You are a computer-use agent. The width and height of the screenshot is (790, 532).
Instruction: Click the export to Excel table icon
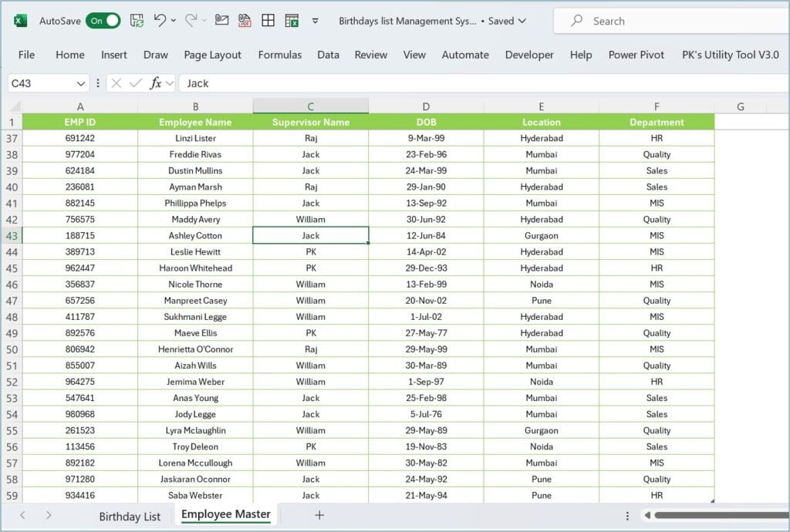pyautogui.click(x=292, y=21)
